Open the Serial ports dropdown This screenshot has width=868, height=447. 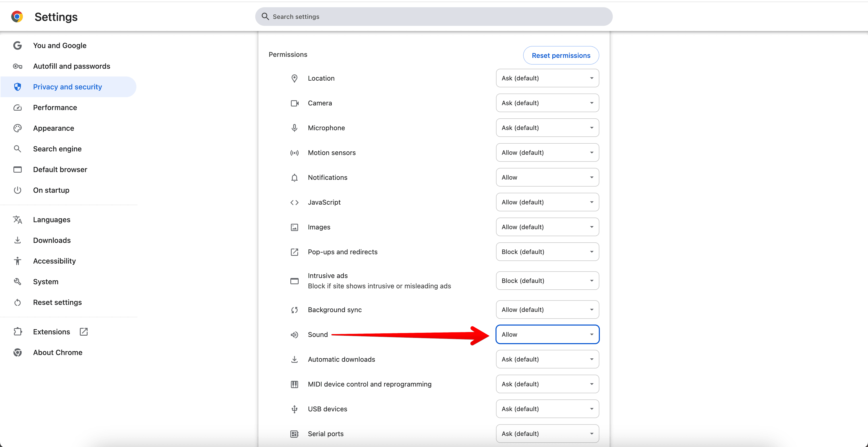[547, 434]
